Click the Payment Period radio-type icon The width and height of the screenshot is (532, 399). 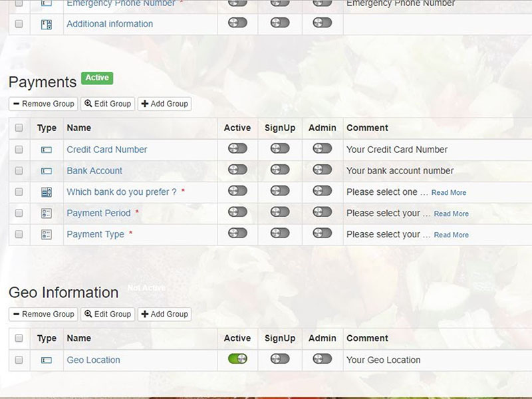47,213
